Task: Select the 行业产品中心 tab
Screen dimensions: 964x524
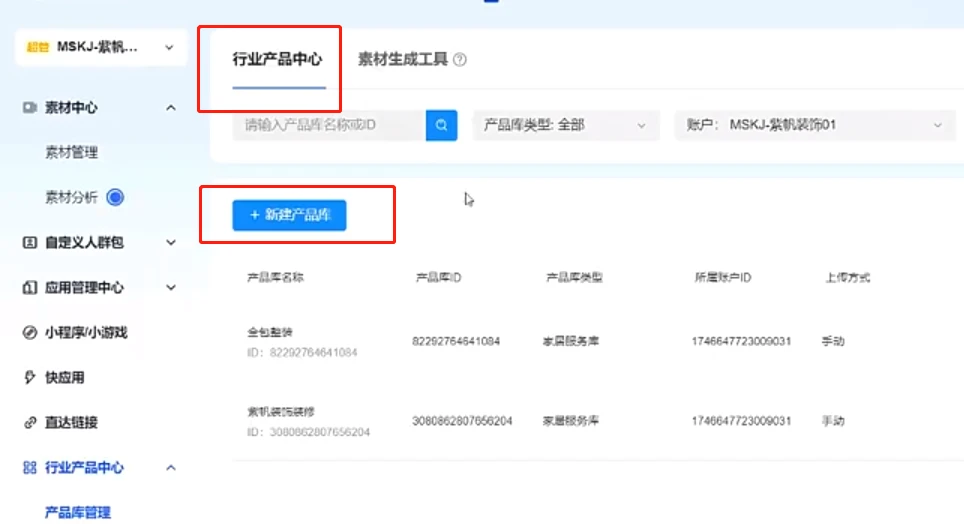Action: 278,60
